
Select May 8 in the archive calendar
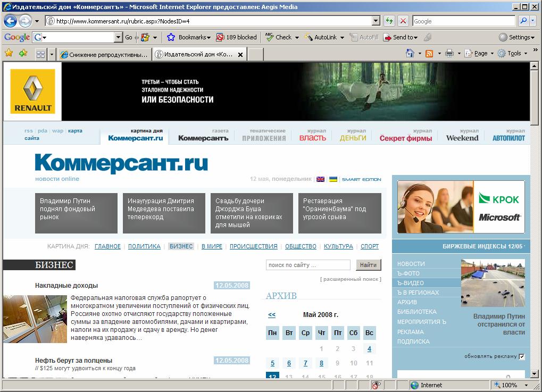(321, 363)
